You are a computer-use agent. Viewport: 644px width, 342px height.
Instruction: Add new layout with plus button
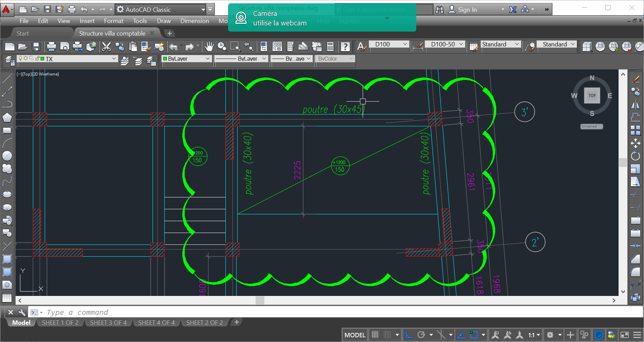237,322
